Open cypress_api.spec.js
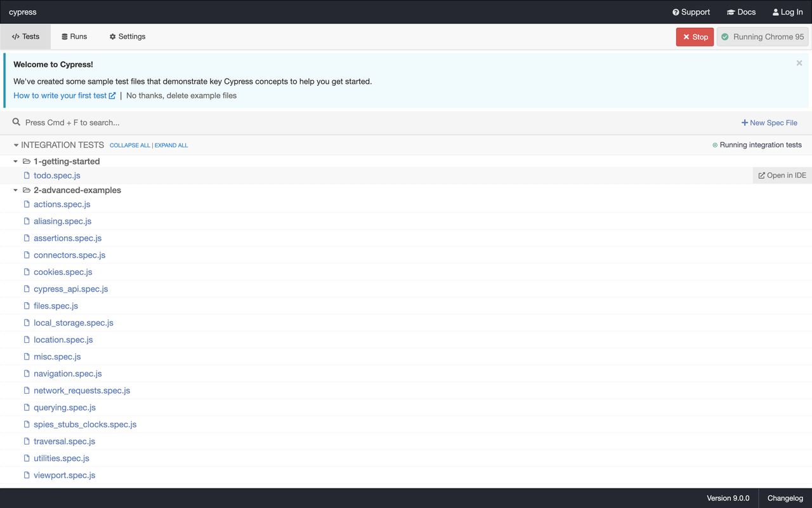This screenshot has height=508, width=812. (71, 289)
